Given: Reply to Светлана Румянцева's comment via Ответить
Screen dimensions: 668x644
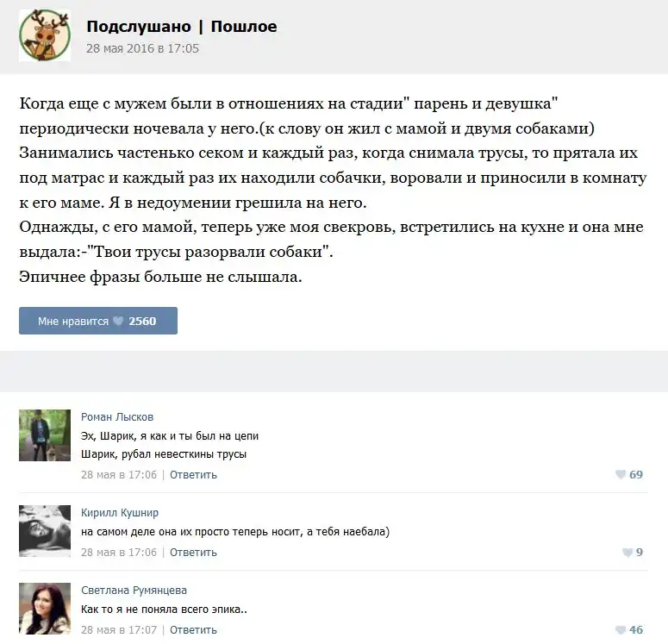Looking at the screenshot, I should (193, 630).
